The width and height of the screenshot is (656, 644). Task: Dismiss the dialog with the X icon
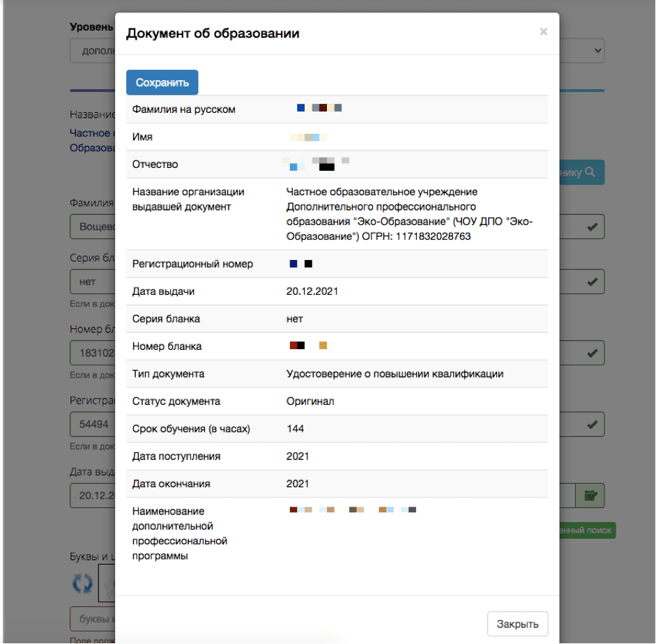[x=543, y=31]
